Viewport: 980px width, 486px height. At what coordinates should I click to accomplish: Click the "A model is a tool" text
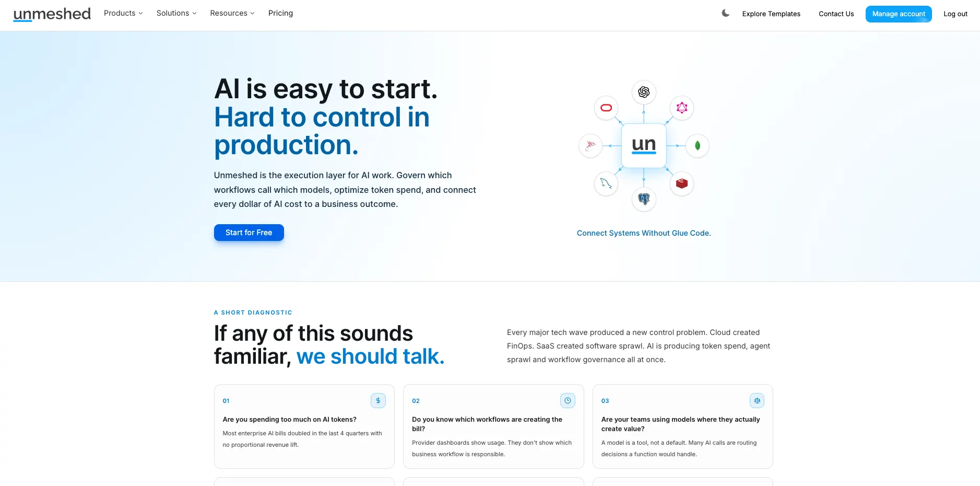click(679, 448)
